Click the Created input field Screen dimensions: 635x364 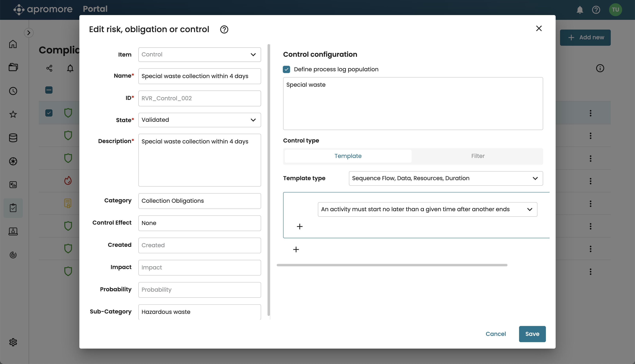click(x=199, y=246)
